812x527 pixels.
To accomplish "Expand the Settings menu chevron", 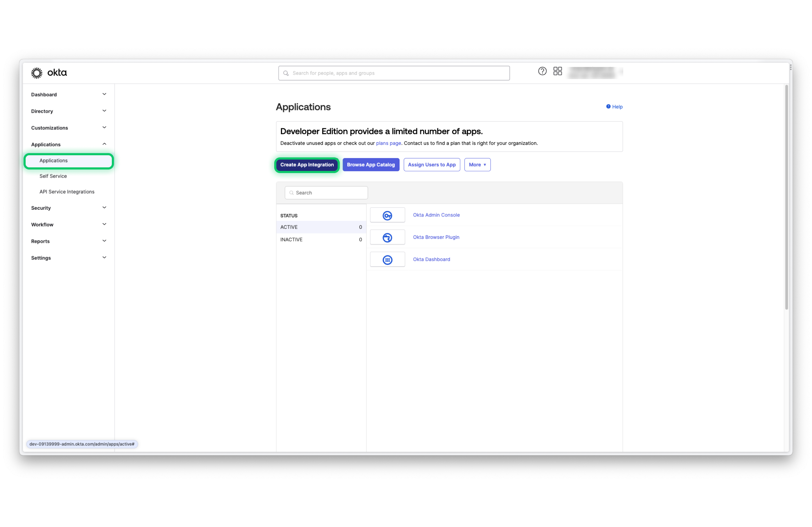I will click(104, 257).
